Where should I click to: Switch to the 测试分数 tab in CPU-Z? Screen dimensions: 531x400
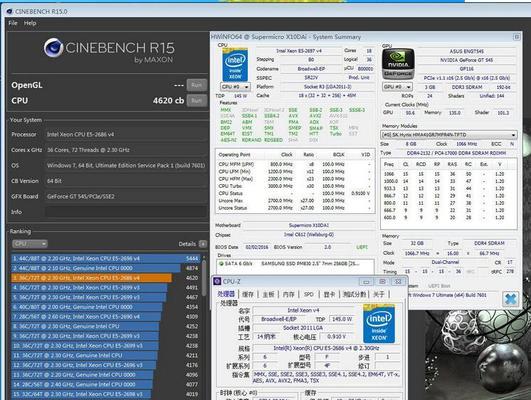click(x=354, y=294)
